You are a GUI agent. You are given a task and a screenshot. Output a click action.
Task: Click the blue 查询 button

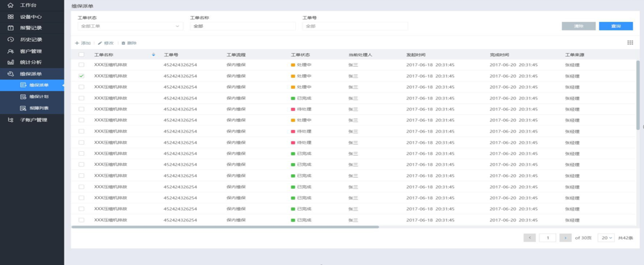(615, 26)
